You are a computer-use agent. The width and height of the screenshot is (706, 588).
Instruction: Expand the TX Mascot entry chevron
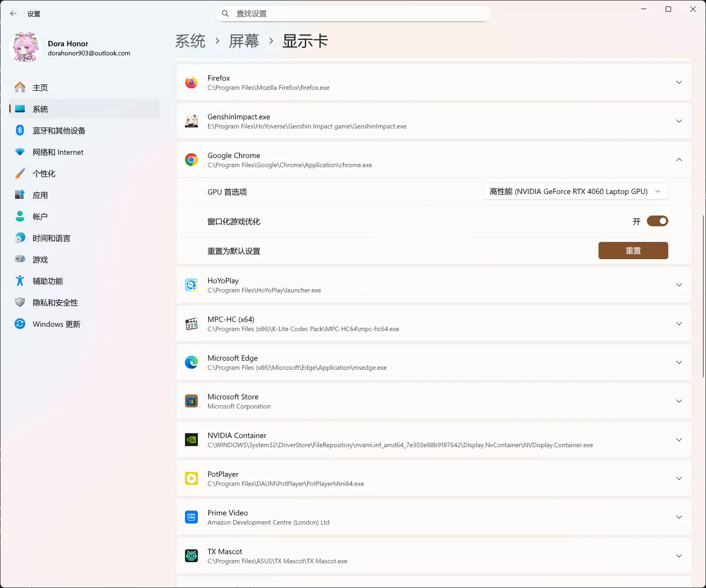tap(679, 556)
